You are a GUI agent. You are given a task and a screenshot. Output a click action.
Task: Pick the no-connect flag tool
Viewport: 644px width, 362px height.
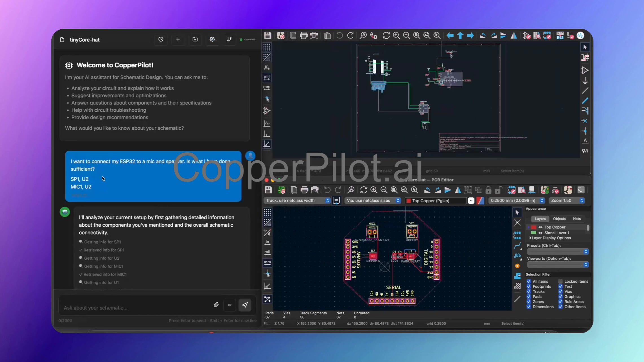tap(584, 121)
